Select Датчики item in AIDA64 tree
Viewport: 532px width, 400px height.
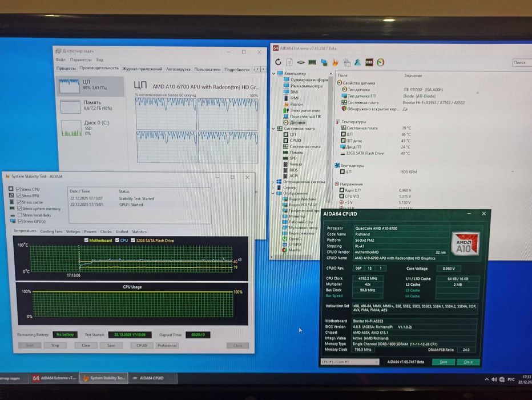[x=294, y=123]
